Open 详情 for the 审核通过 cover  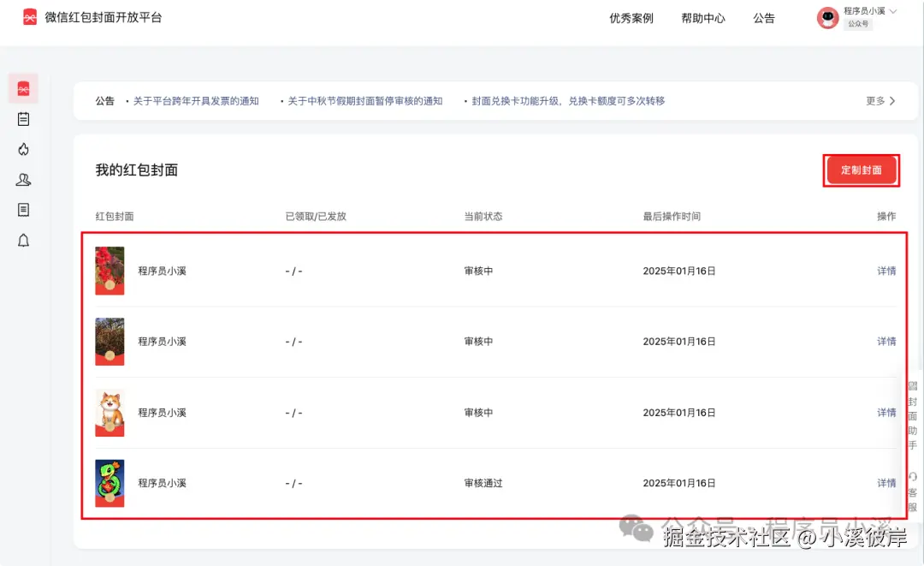(885, 482)
